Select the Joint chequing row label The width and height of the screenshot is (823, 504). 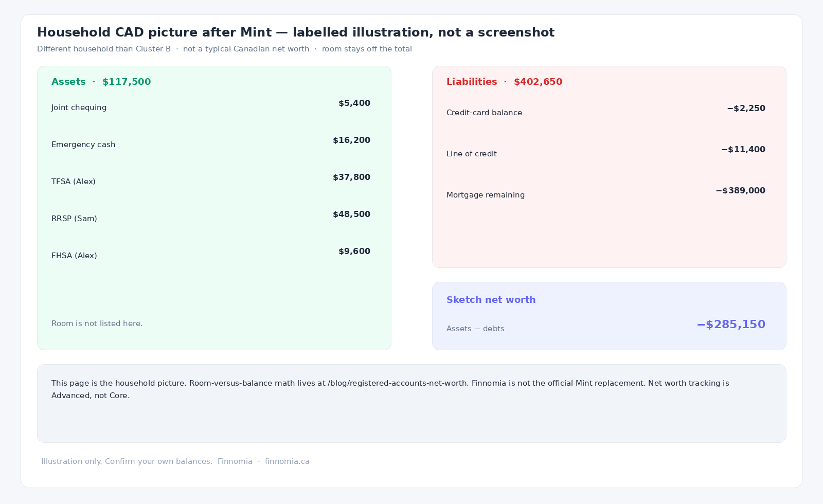click(x=79, y=107)
